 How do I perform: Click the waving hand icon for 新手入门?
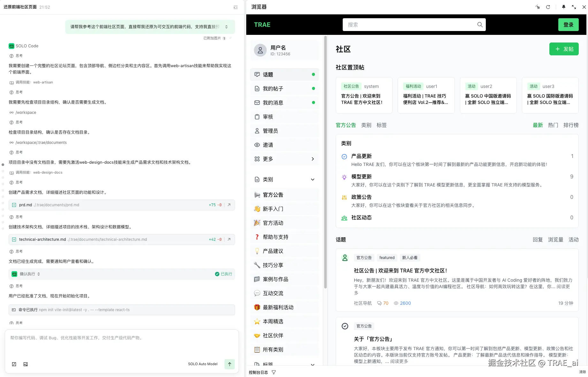click(x=257, y=209)
